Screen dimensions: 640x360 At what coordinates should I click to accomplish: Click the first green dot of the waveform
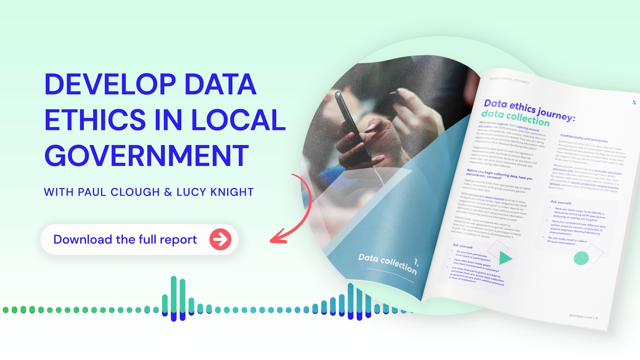[x=6, y=310]
